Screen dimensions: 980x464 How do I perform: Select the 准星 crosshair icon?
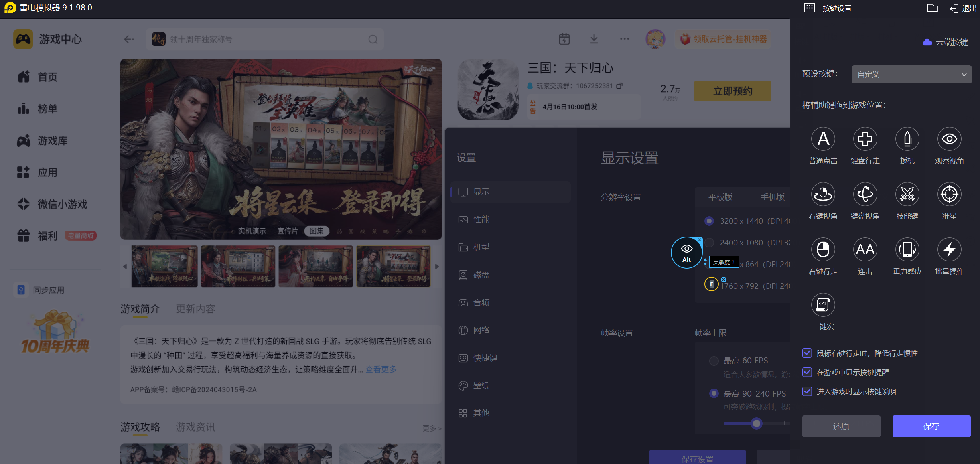click(x=949, y=195)
